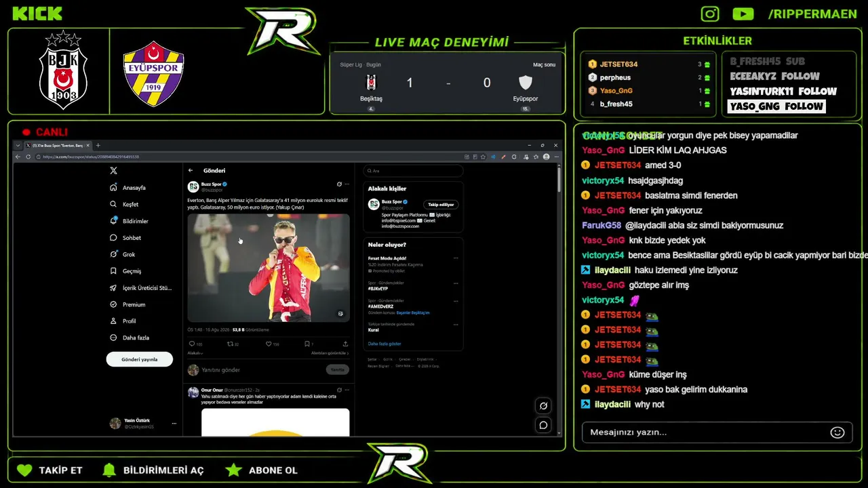Open İçerik Üreticisi Stüdyosu
Screen dimensions: 868x488
[141, 287]
